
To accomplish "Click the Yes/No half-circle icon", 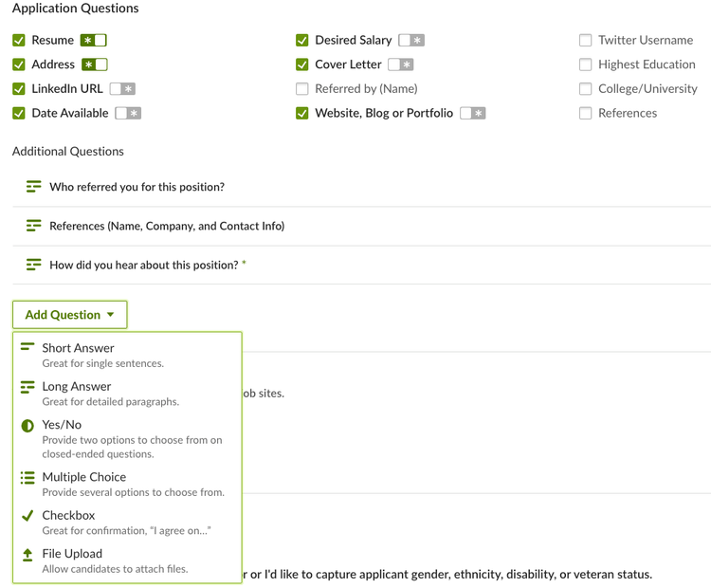I will tap(27, 426).
